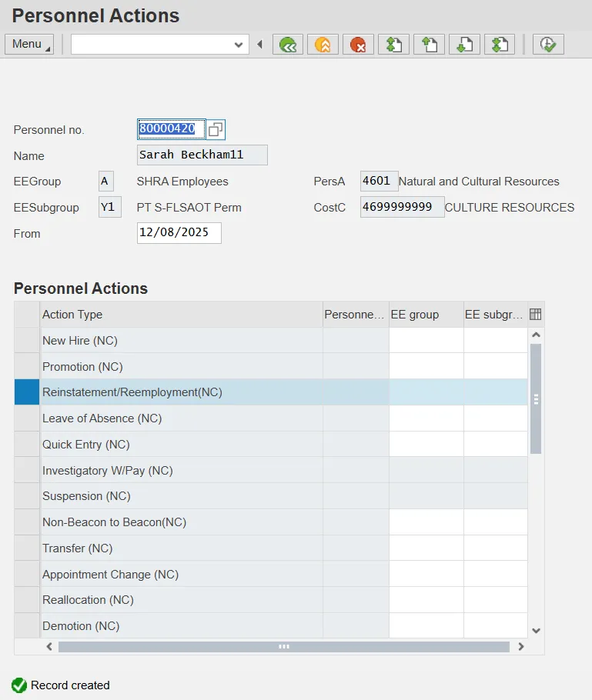592x700 pixels.
Task: Click the red Cancel icon
Action: tap(358, 45)
